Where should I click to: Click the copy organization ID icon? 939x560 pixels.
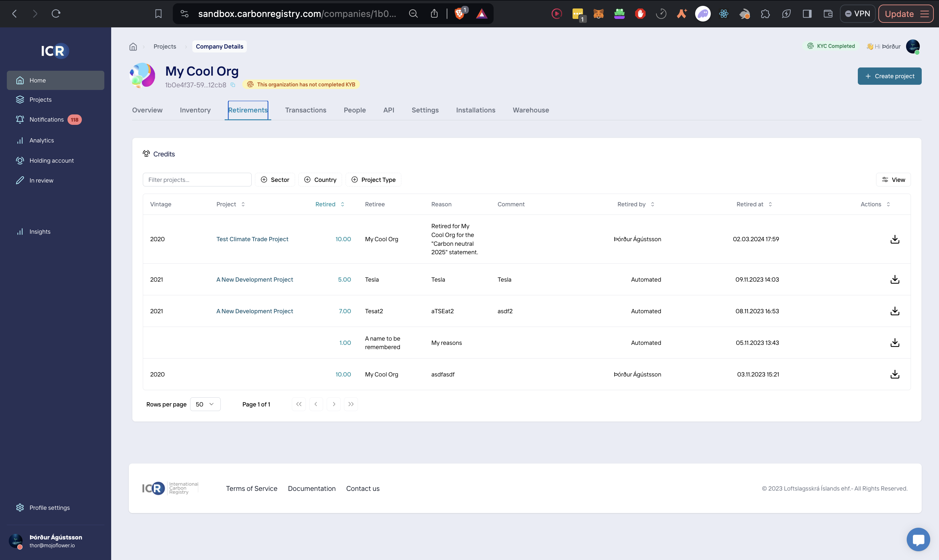pos(233,85)
